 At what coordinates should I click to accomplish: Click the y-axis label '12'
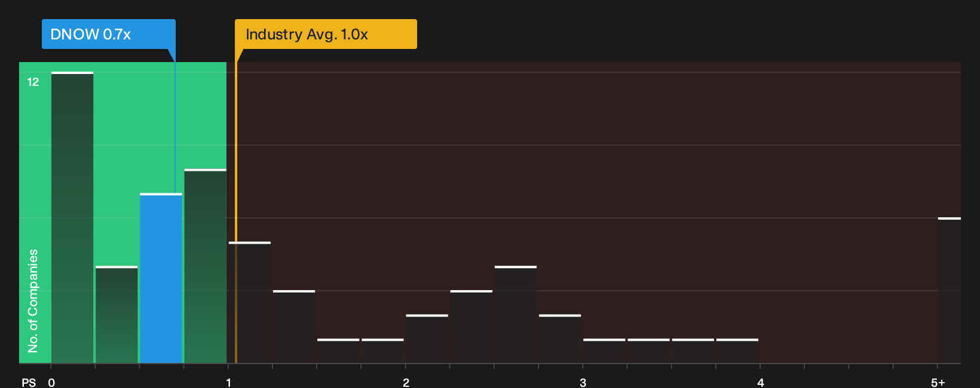coord(33,82)
